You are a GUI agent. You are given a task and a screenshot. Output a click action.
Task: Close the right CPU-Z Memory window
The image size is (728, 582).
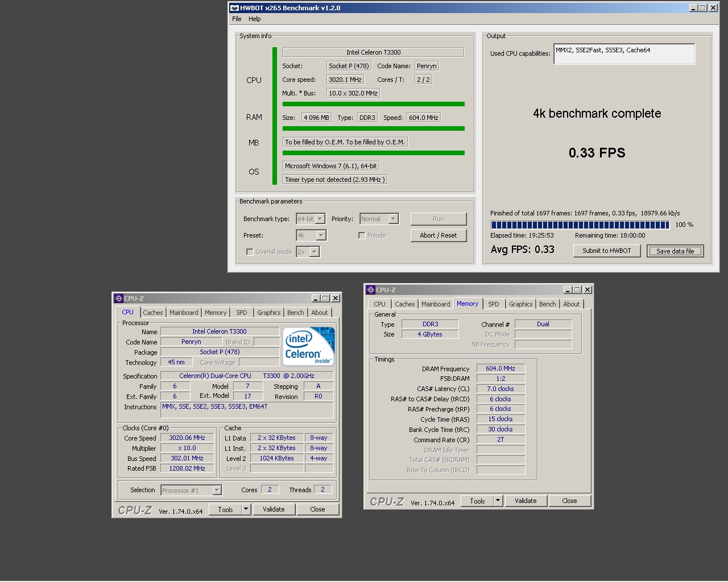coord(588,290)
